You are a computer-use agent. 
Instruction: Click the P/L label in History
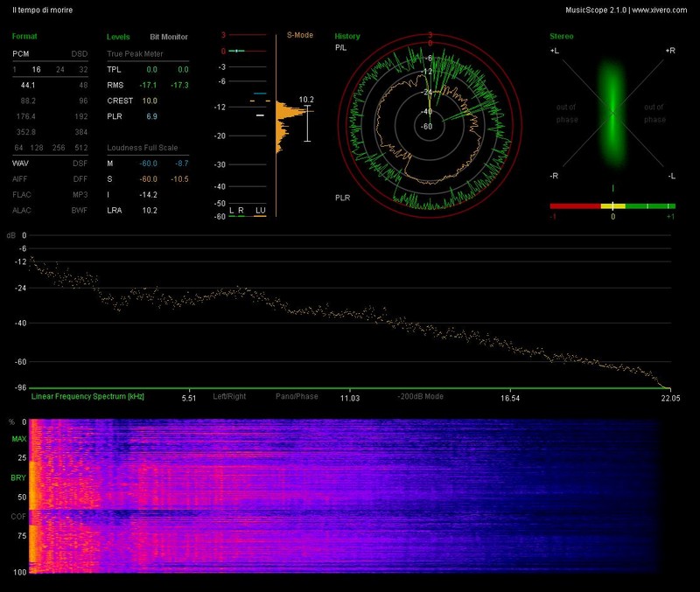click(x=340, y=48)
